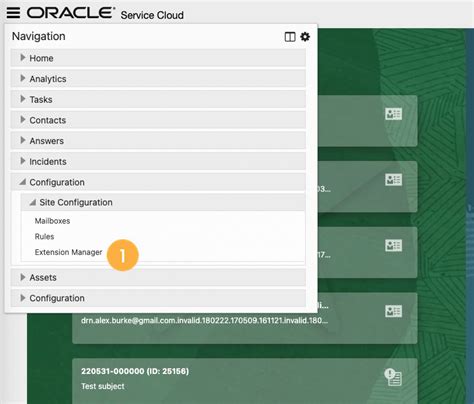Expand the Analytics arrow
474x404 pixels.
pyautogui.click(x=23, y=78)
